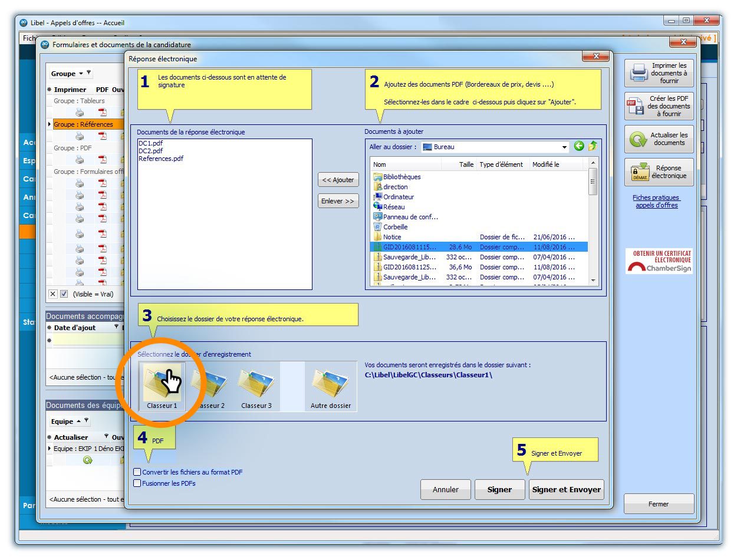Click the Enlever >> button
Viewport: 737px width, 560px height.
(338, 201)
